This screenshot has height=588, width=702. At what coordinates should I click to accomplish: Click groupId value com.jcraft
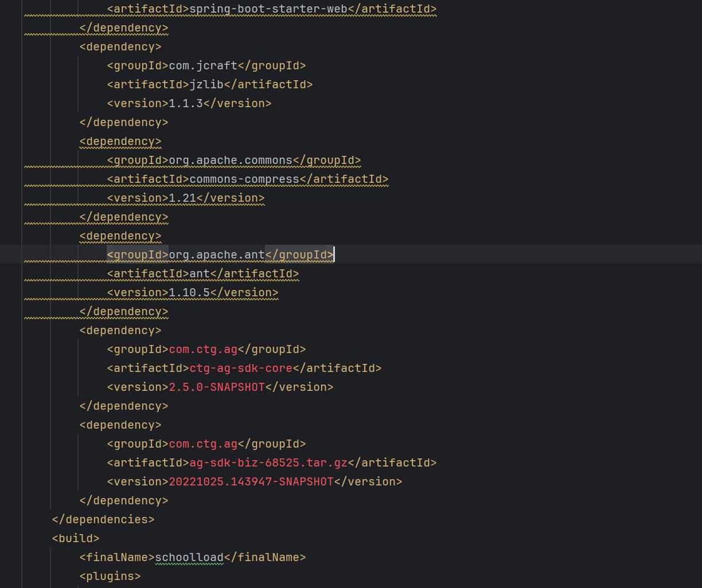pos(203,65)
